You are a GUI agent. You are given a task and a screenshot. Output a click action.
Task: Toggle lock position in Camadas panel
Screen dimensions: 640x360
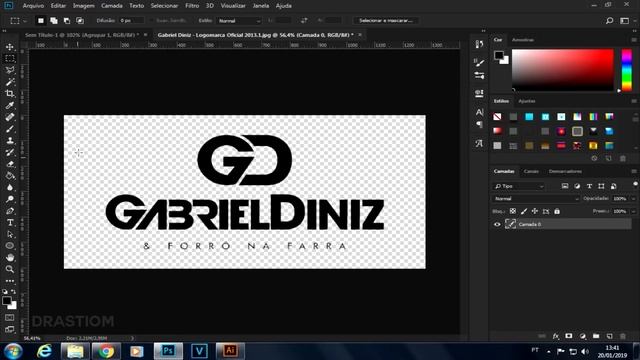[535, 211]
